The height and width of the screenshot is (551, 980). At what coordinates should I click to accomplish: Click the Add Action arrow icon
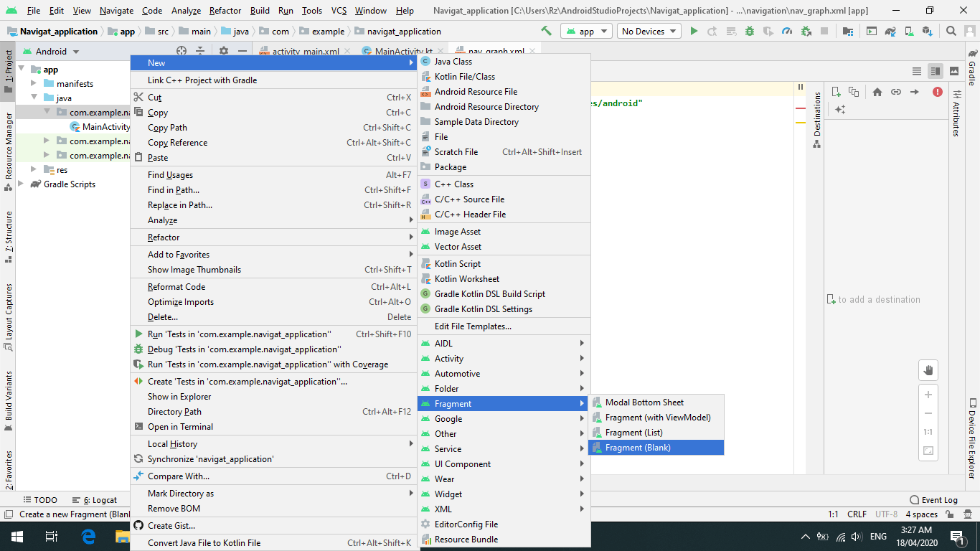pos(915,92)
